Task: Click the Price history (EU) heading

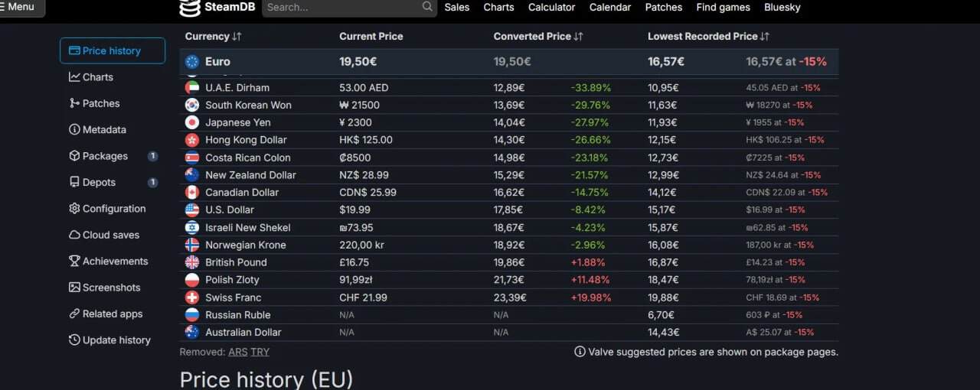Action: 266,379
